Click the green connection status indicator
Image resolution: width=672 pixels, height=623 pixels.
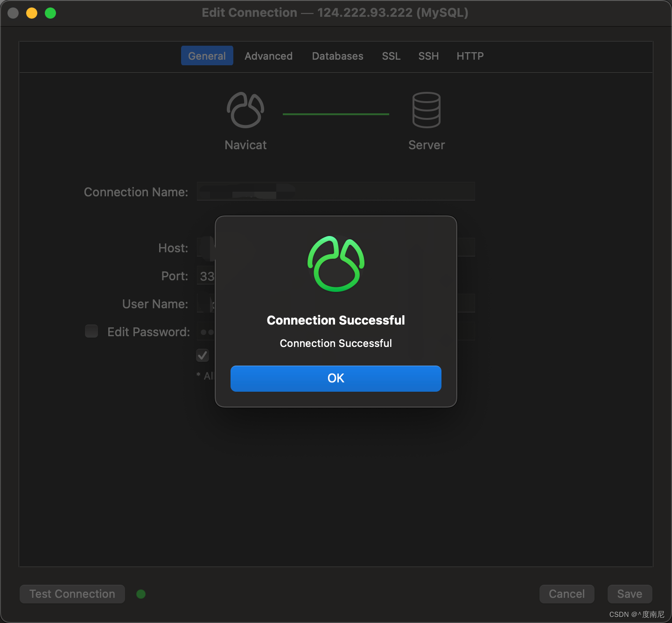[141, 594]
